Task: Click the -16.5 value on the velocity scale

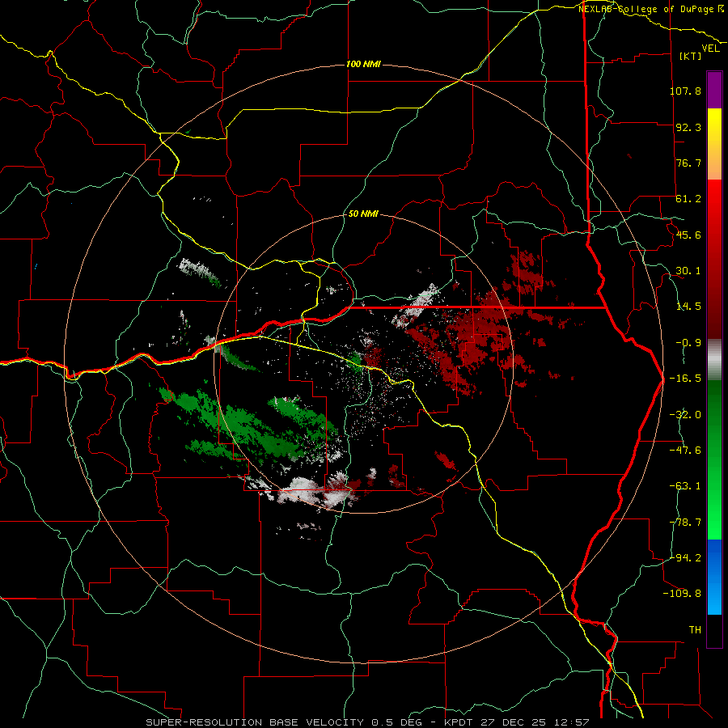Action: (685, 379)
